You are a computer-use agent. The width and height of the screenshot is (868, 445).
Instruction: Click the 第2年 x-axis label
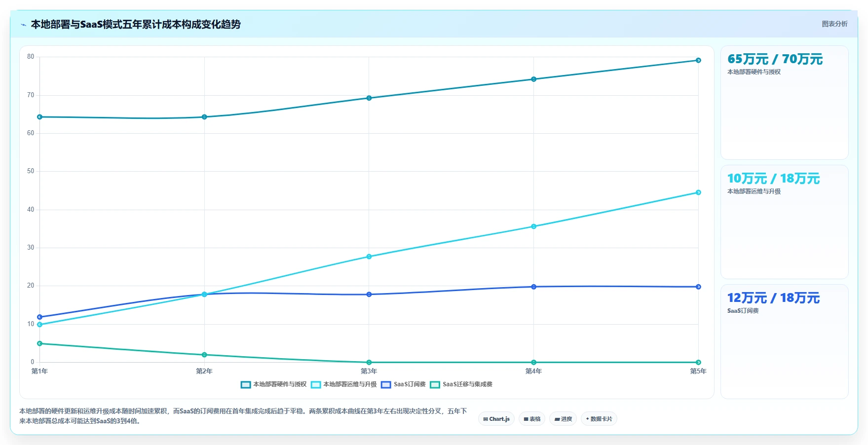[x=204, y=371]
